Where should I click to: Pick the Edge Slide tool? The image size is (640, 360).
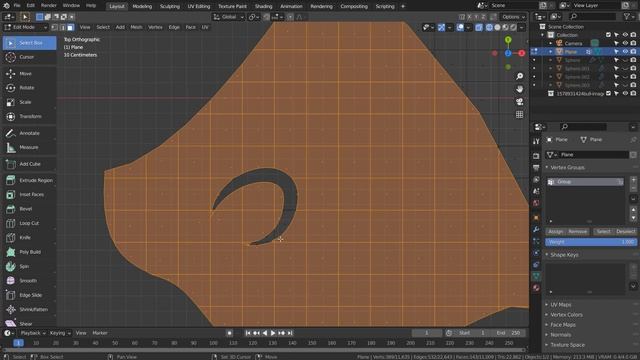pyautogui.click(x=29, y=295)
